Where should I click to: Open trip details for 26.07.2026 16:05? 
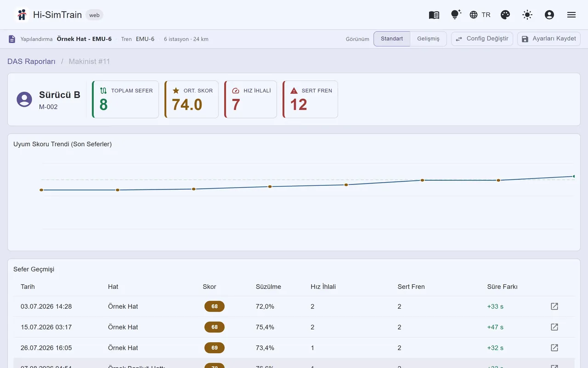click(x=554, y=348)
